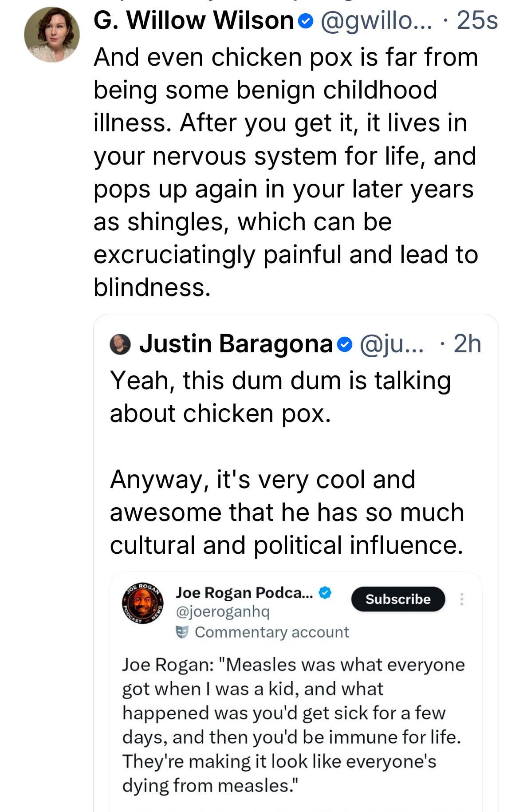Click G. Willow Wilson's blue verified badge
The height and width of the screenshot is (812, 519).
pyautogui.click(x=307, y=21)
